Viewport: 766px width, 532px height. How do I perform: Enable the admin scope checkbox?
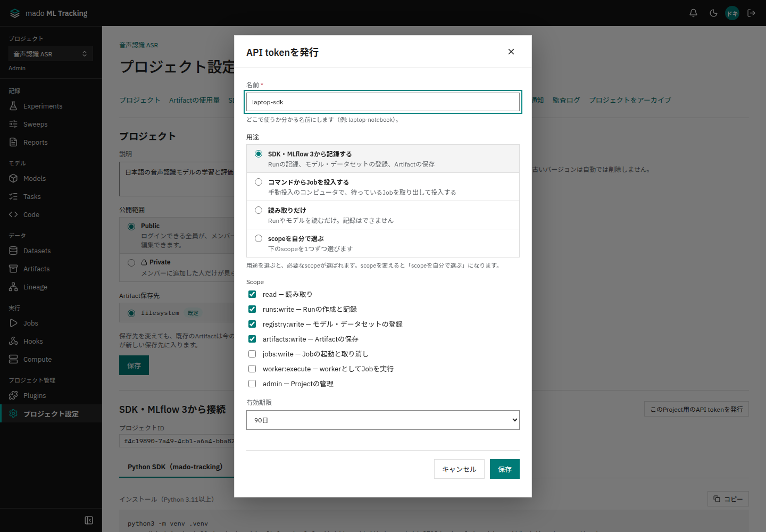point(252,384)
